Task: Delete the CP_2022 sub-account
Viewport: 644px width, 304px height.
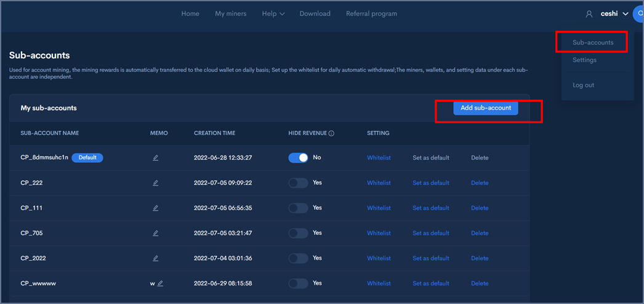Action: click(480, 258)
